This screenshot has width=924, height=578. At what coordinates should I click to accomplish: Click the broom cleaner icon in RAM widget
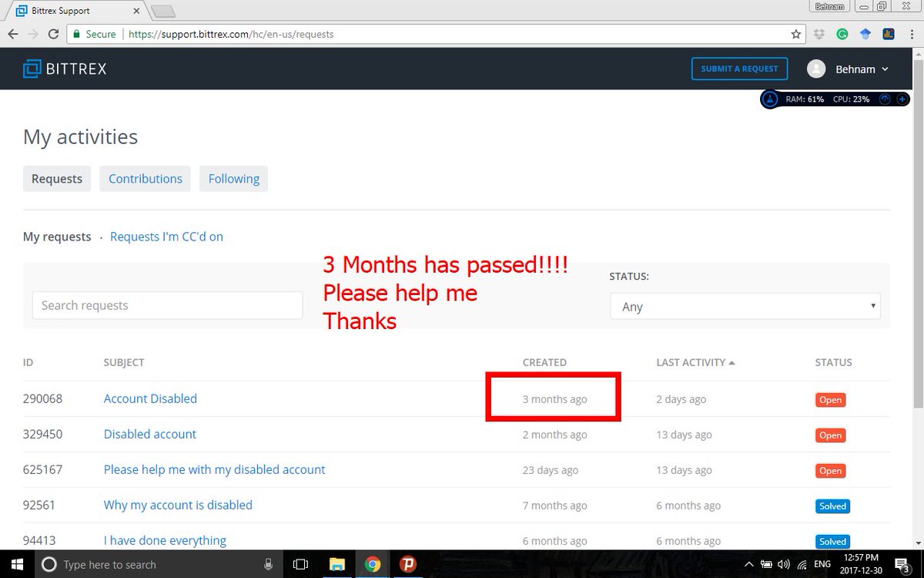coord(770,99)
